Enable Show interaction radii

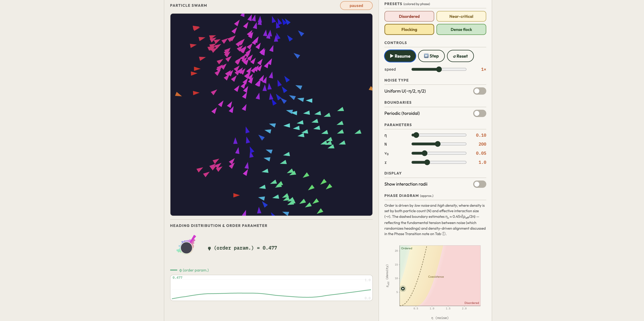479,184
